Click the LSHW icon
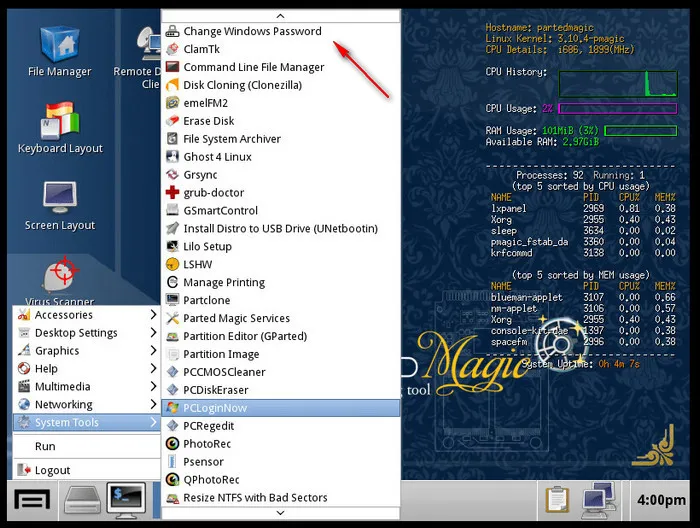Image resolution: width=700 pixels, height=528 pixels. [172, 264]
